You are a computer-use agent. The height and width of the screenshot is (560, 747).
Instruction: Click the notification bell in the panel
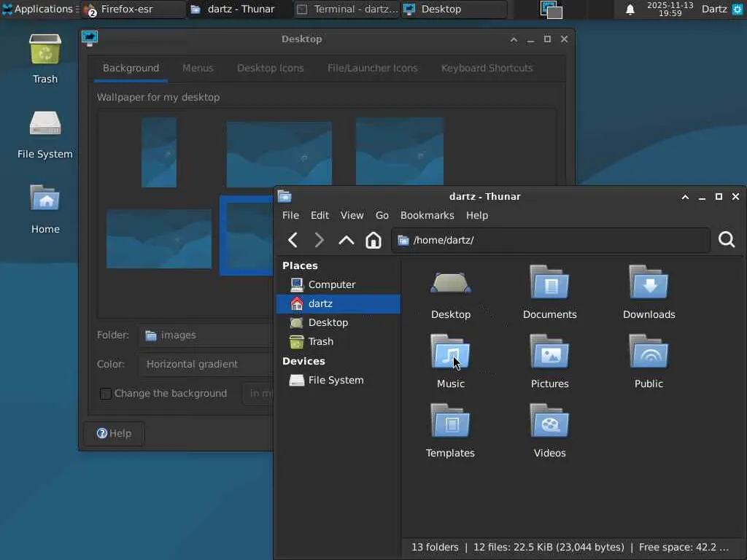[x=630, y=9]
